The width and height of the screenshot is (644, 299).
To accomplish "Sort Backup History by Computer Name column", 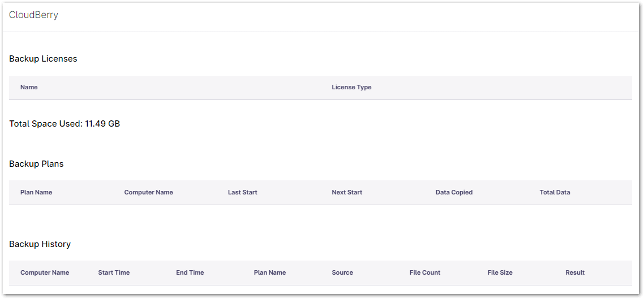I will (45, 273).
